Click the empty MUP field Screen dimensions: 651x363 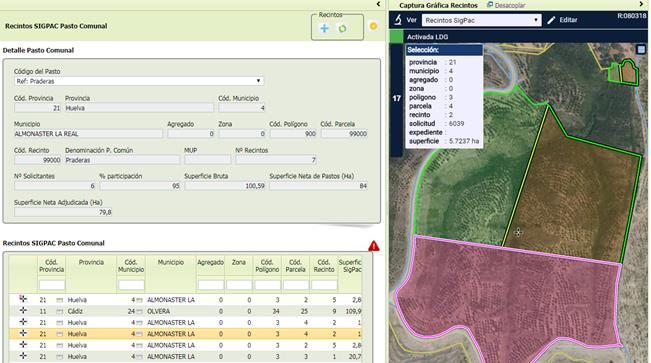tap(207, 160)
